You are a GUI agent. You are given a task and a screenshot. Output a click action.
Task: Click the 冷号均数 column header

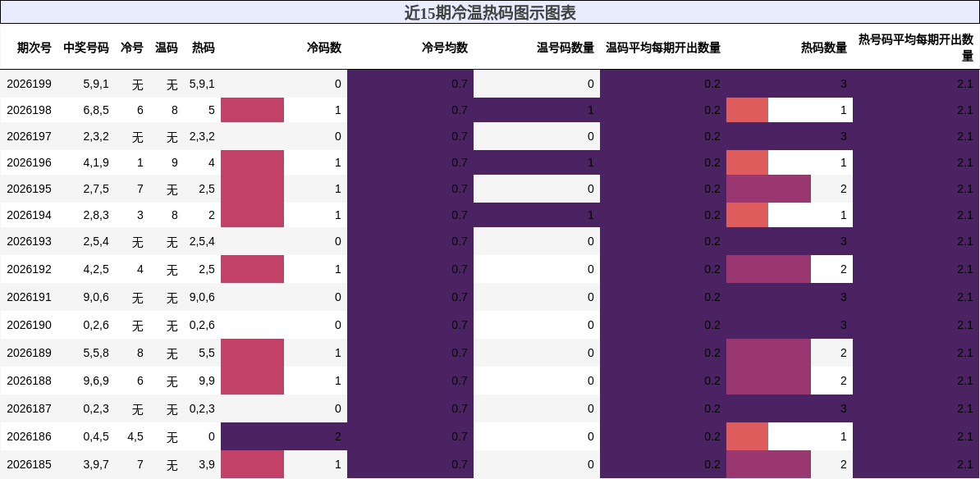[x=444, y=48]
